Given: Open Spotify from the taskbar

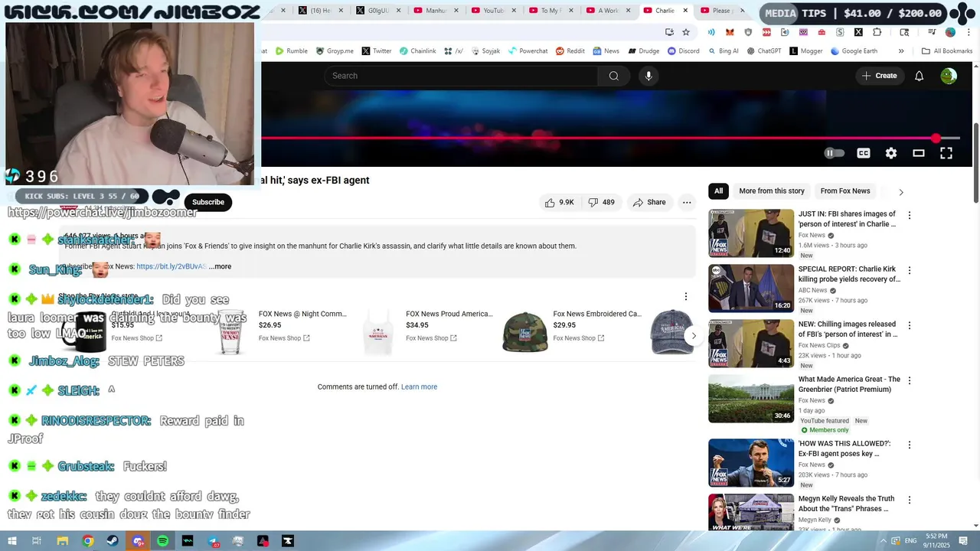Looking at the screenshot, I should 162,541.
